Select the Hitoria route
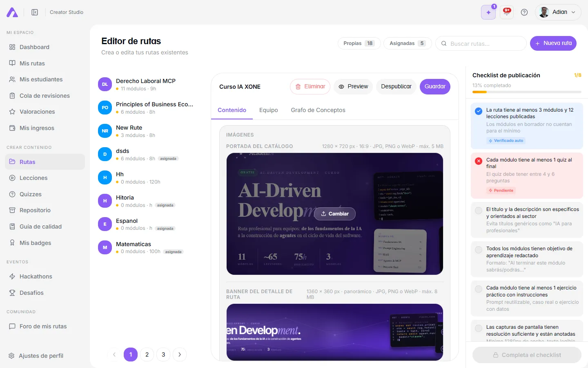Viewport: 588px width, 368px height. coord(148,201)
